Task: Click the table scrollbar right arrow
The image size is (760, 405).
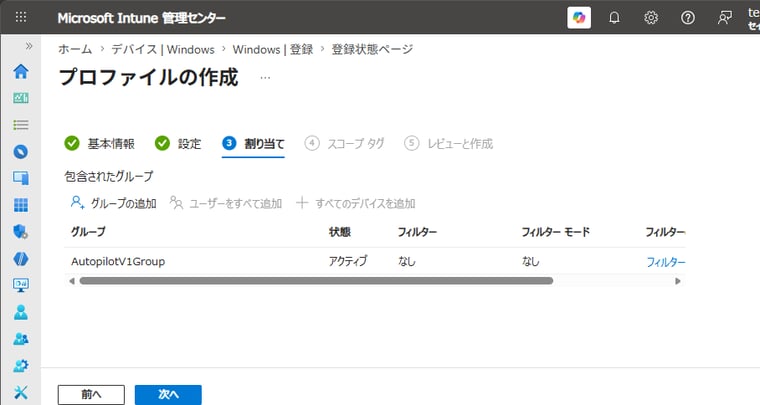Action: [678, 281]
